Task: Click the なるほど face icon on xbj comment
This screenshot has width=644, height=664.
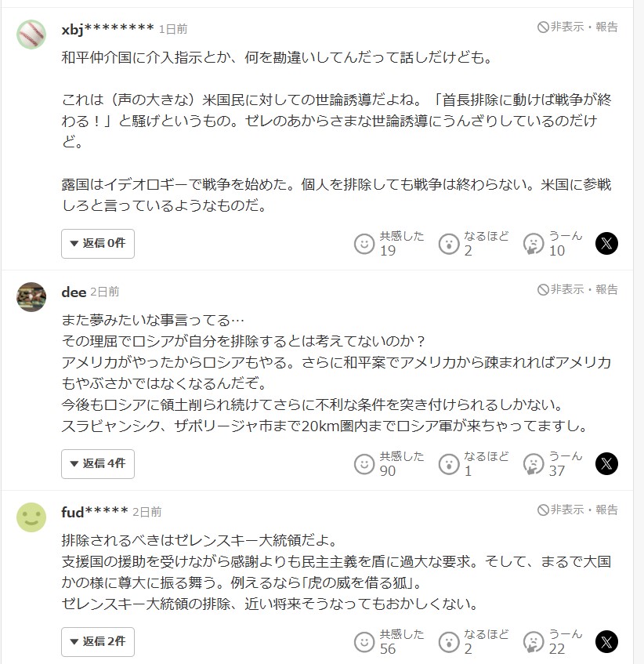Action: pos(448,244)
